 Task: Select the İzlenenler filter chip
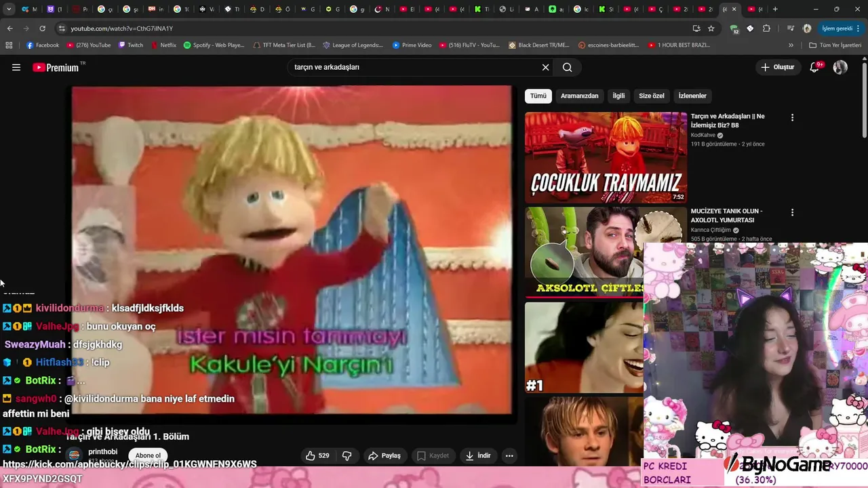click(x=692, y=96)
